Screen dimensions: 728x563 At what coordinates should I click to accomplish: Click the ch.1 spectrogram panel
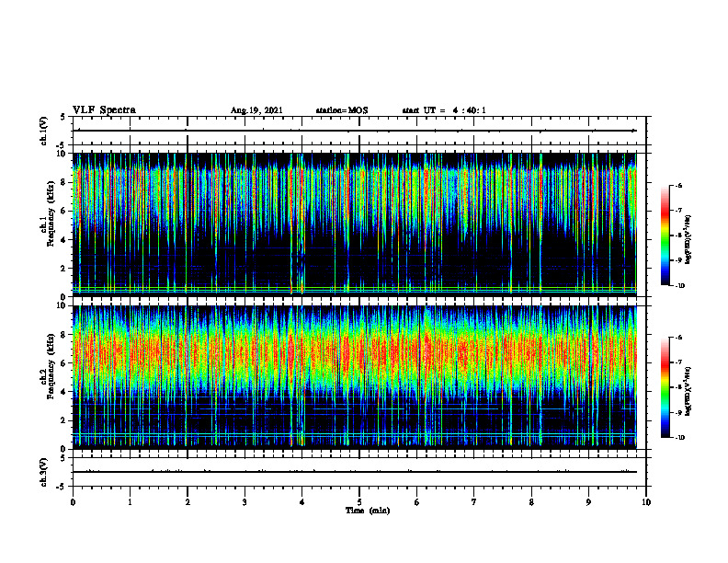click(354, 224)
